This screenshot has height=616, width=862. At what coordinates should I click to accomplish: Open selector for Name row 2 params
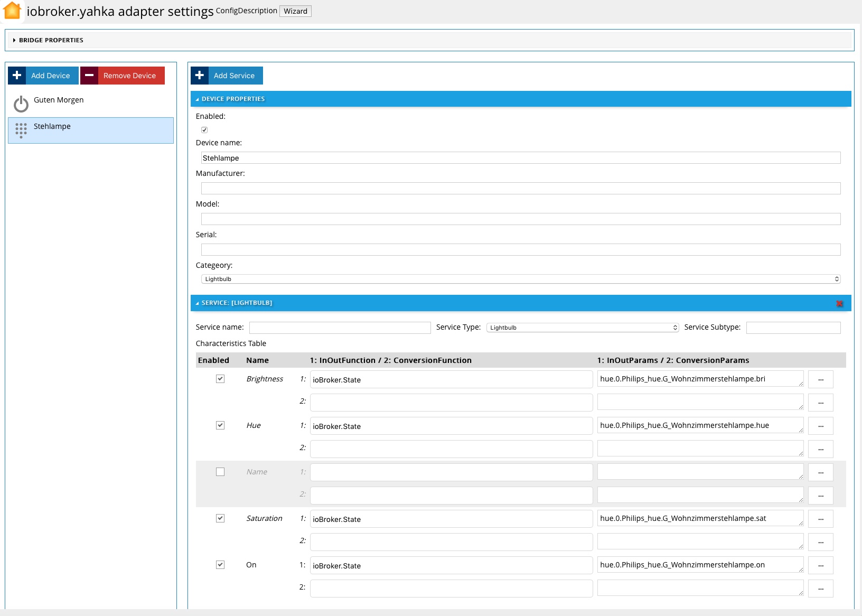click(821, 496)
